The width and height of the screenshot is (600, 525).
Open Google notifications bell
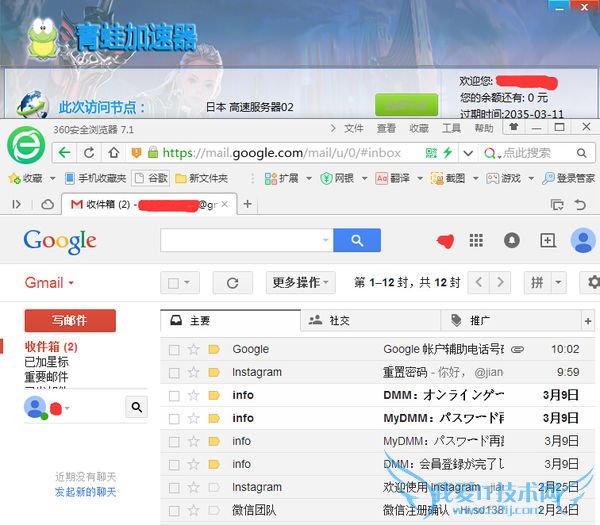click(x=512, y=240)
